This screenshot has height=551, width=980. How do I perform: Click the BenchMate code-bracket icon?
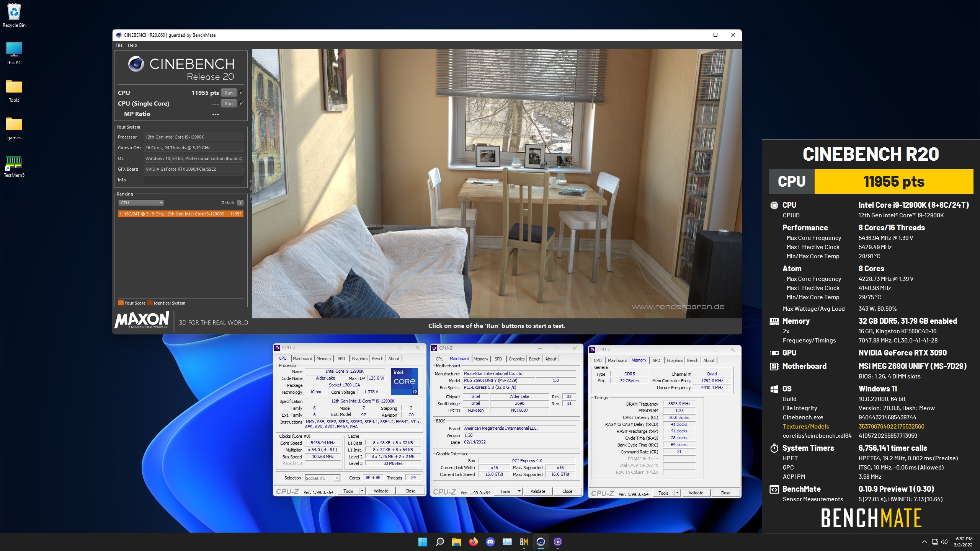(x=774, y=489)
